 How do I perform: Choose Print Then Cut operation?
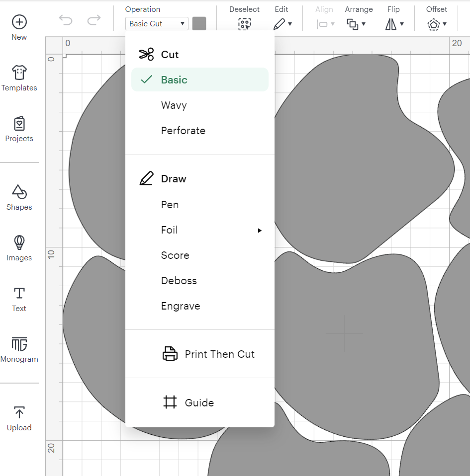(219, 354)
